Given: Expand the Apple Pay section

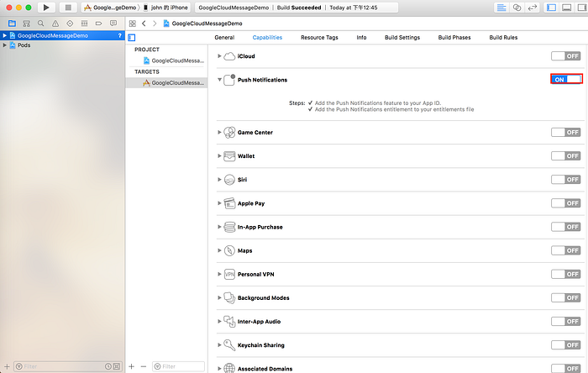Looking at the screenshot, I should 219,203.
